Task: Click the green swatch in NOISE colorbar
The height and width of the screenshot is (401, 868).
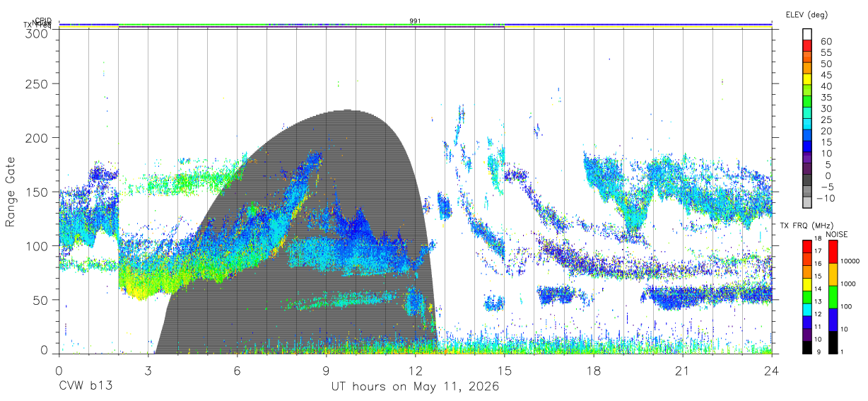Action: pos(833,297)
